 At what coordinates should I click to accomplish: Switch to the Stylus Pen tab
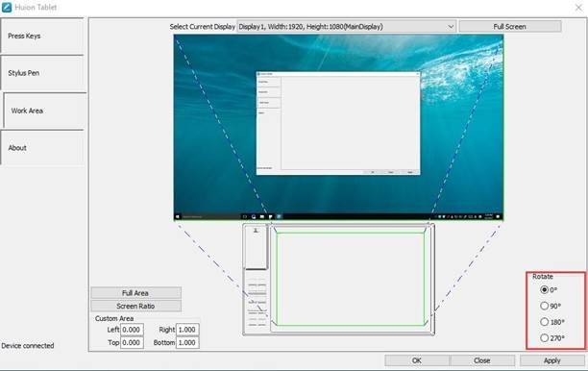click(x=42, y=73)
